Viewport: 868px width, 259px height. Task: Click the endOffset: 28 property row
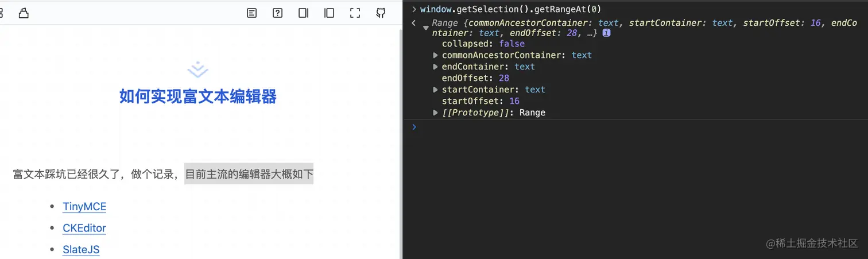[475, 78]
